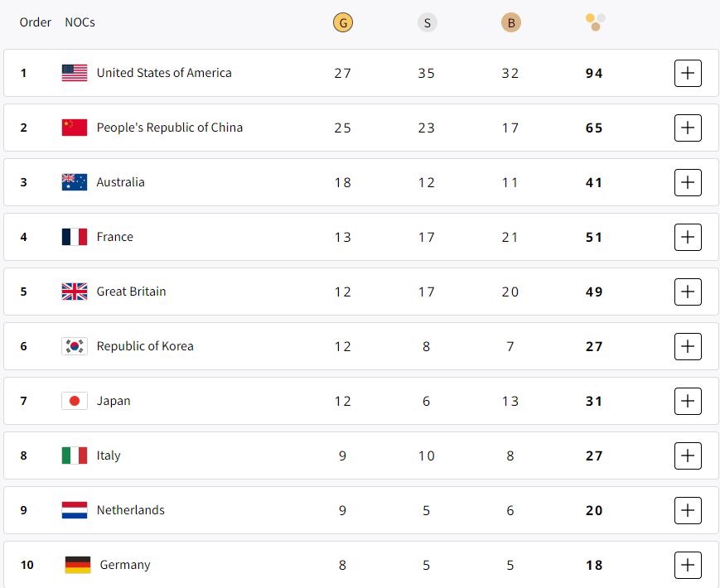Click the United States flag icon
Image resolution: width=720 pixels, height=588 pixels.
(75, 73)
